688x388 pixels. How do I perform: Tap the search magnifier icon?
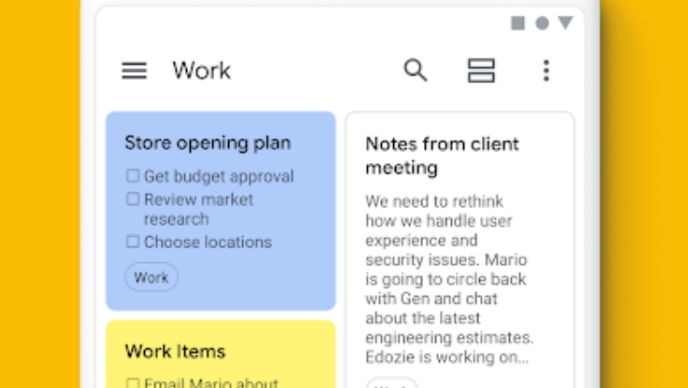point(415,70)
